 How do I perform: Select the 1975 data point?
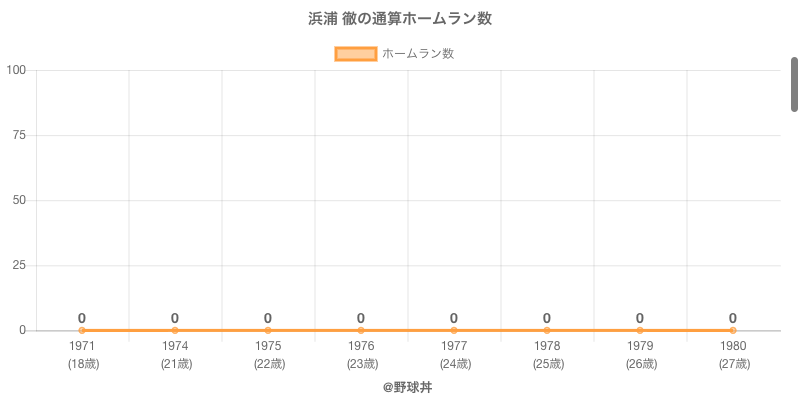[x=268, y=330]
